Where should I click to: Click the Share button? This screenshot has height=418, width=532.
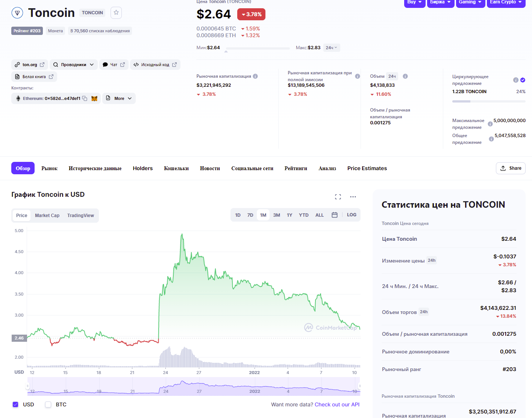(x=511, y=168)
